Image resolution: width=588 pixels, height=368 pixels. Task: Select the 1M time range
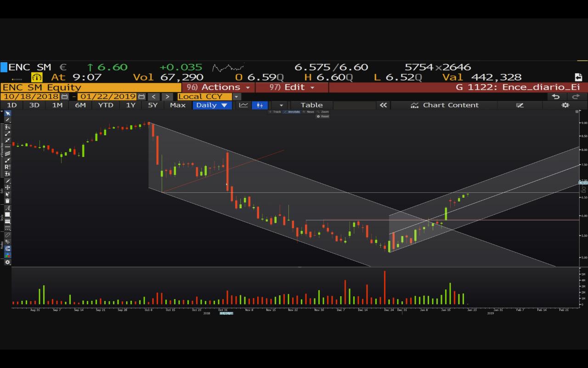[x=57, y=105]
